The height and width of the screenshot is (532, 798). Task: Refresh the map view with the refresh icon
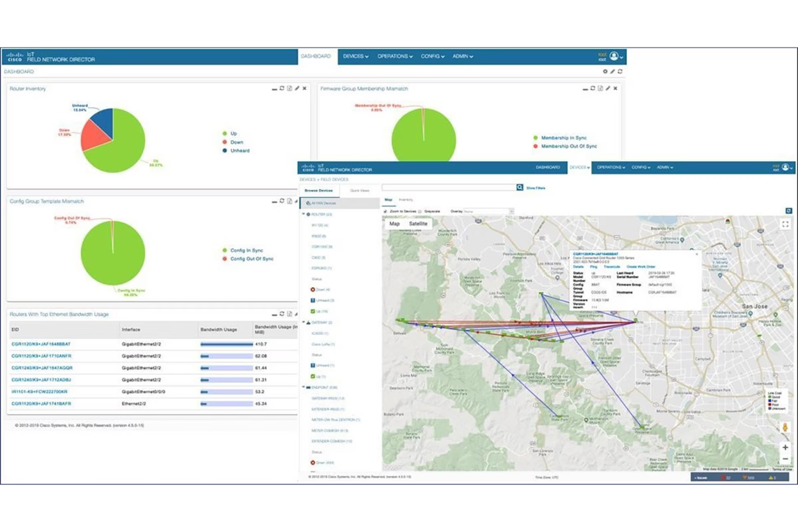788,211
